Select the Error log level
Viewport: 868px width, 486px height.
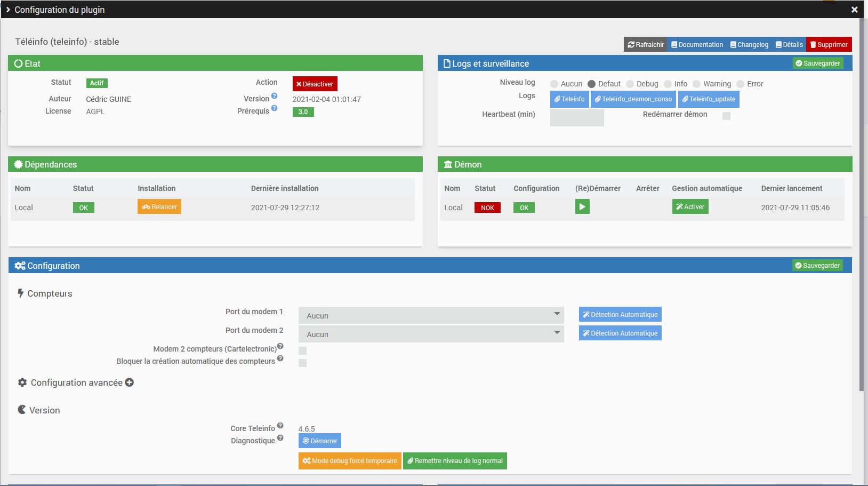click(x=740, y=84)
